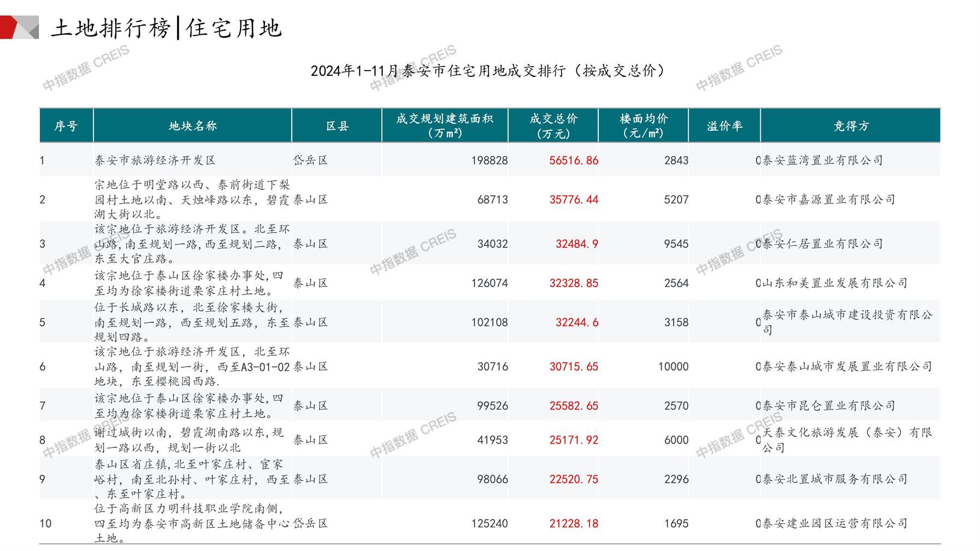Click the 岱岳区 cell in row 10
The height and width of the screenshot is (551, 980).
click(311, 524)
